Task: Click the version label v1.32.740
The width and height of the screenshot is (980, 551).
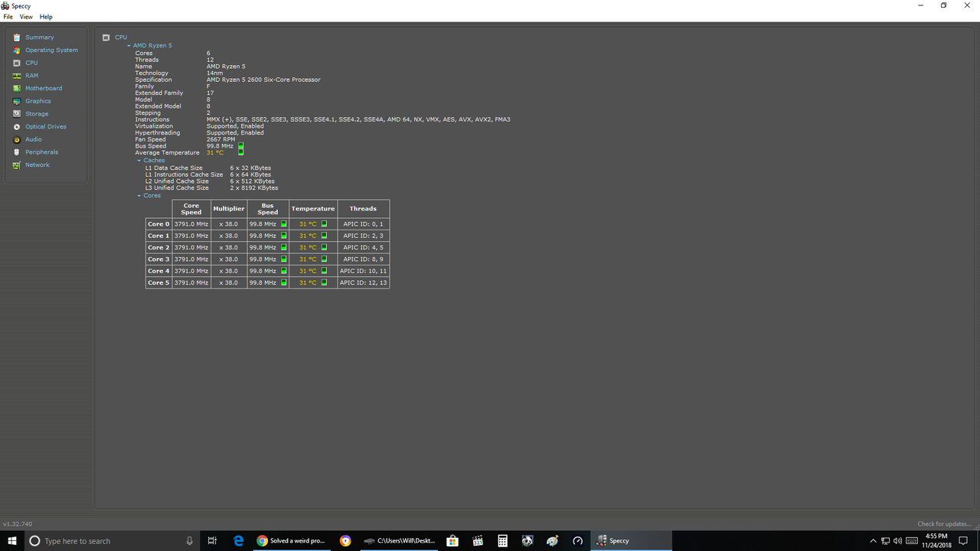Action: coord(18,524)
